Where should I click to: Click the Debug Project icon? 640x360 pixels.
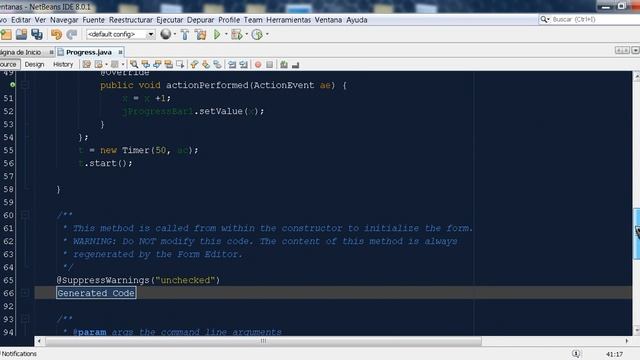237,35
